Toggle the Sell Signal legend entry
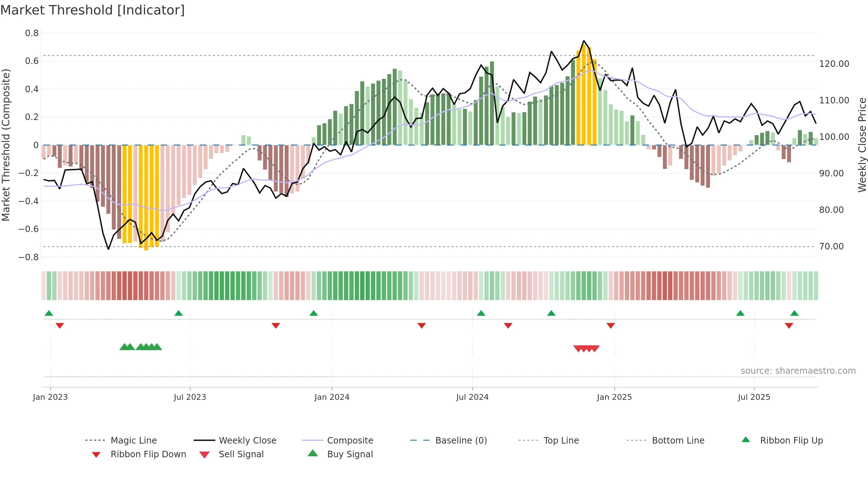Viewport: 868px width, 488px height. [x=231, y=454]
